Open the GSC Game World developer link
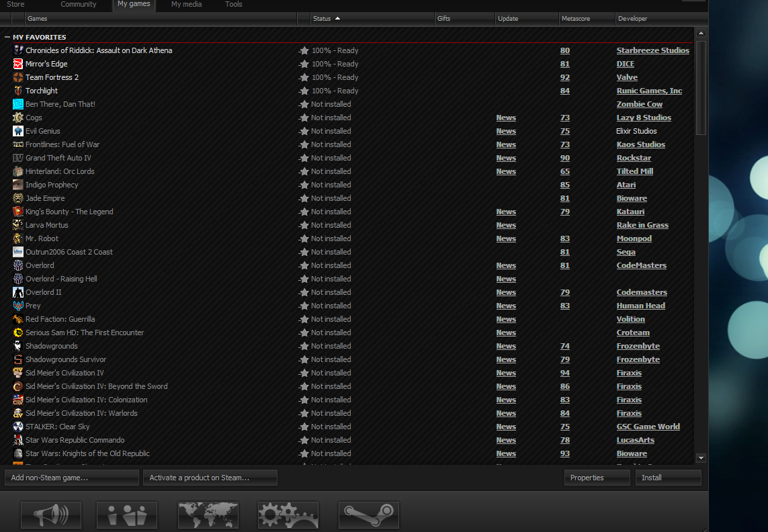 (648, 427)
